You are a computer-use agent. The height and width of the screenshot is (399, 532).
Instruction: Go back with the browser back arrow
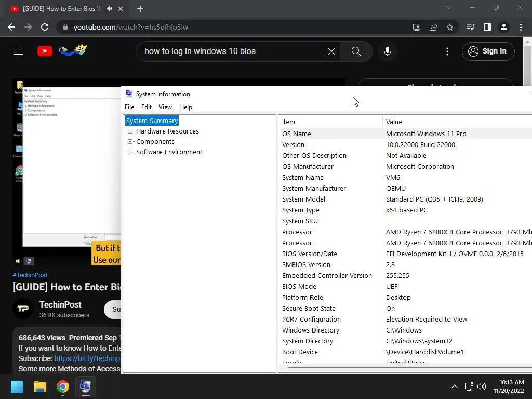point(11,27)
